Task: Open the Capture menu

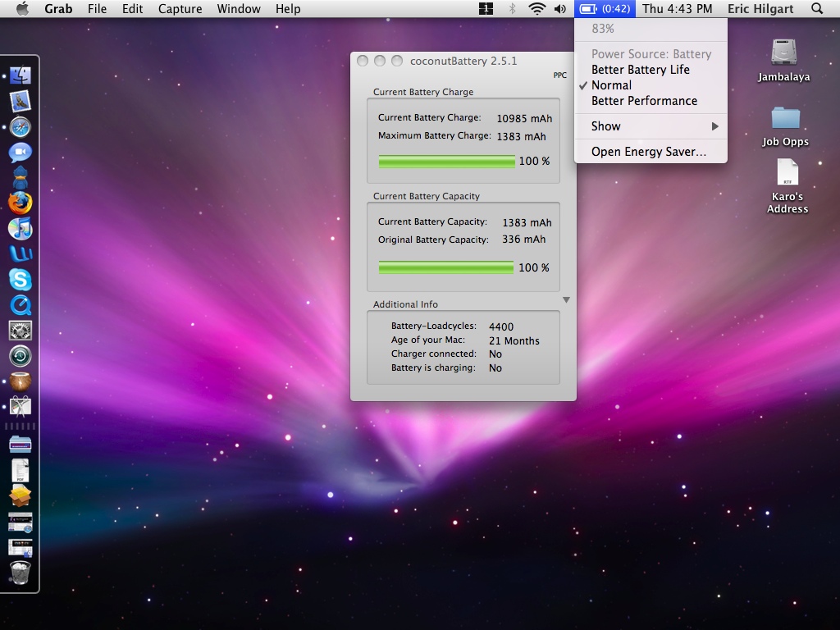Action: (x=179, y=9)
